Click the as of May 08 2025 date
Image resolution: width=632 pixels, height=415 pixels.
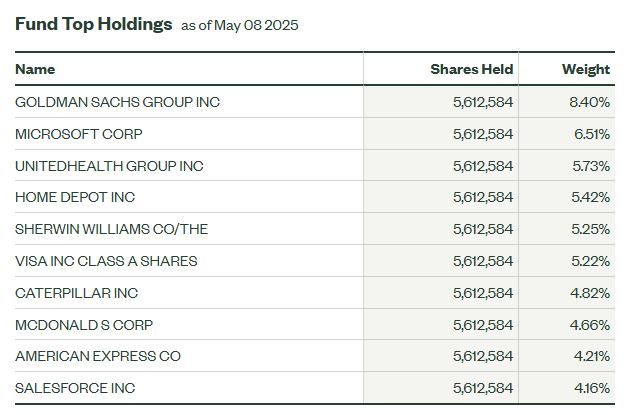pos(240,25)
